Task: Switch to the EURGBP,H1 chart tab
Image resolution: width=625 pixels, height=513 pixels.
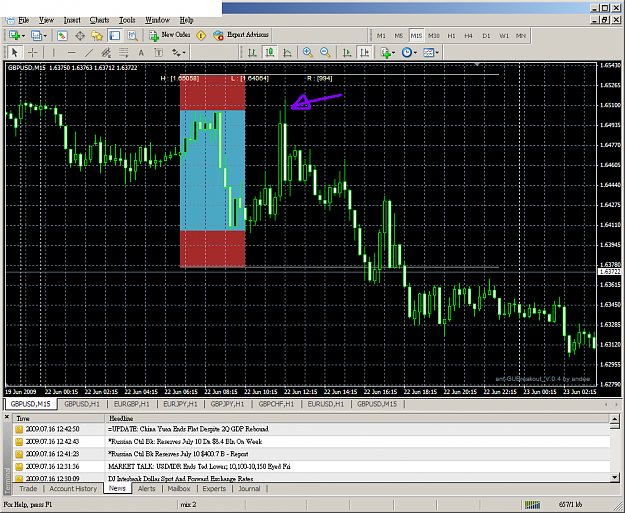Action: [x=132, y=404]
